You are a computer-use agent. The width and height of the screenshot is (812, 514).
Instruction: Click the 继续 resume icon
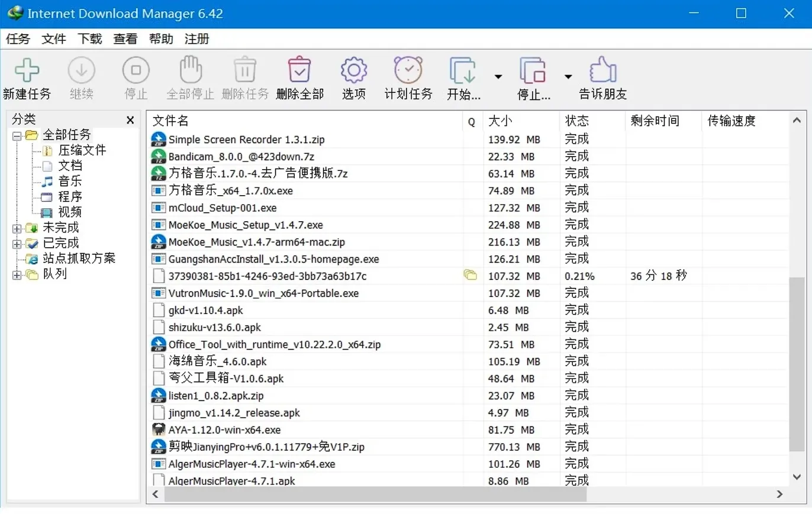(x=81, y=70)
